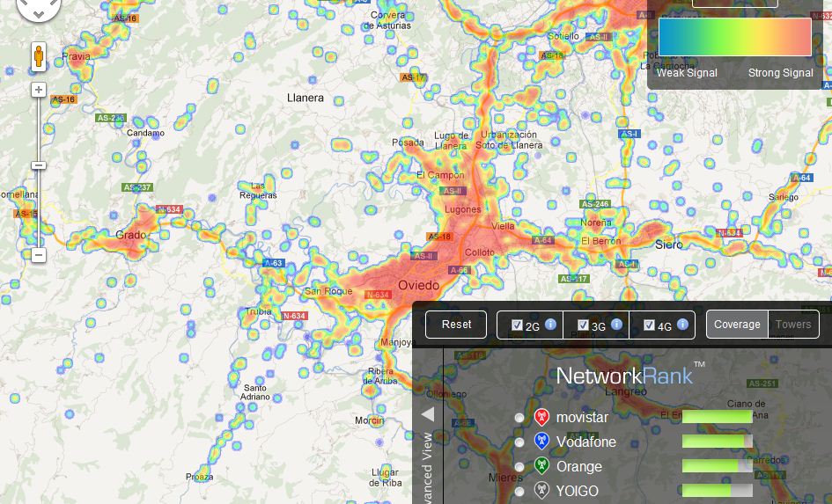This screenshot has height=504, width=832.
Task: Switch to the Coverage view
Action: [x=737, y=325]
